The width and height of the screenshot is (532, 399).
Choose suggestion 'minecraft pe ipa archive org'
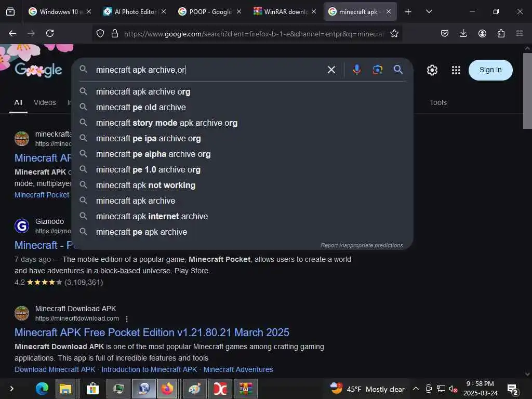pyautogui.click(x=242, y=138)
